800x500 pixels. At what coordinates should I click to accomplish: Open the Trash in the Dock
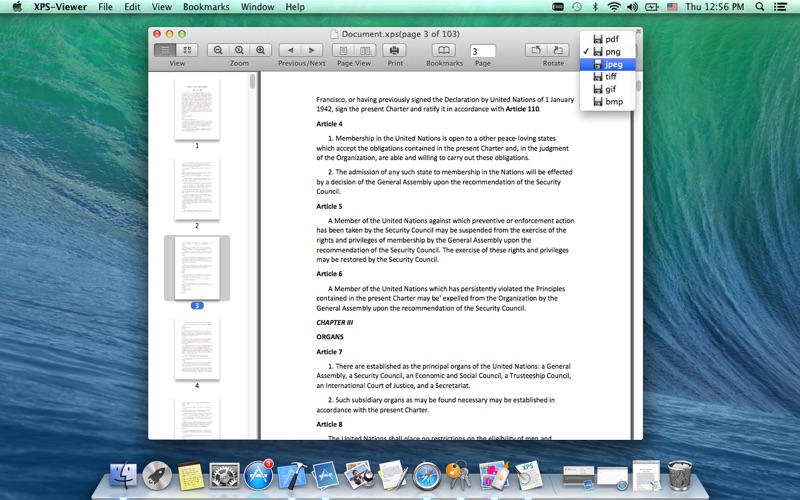(680, 474)
